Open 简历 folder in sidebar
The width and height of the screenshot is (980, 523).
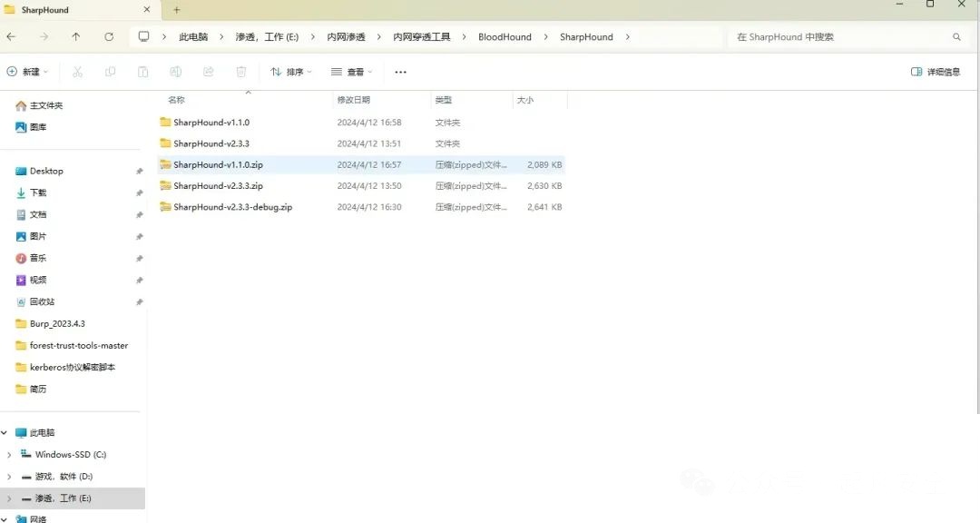[31, 390]
